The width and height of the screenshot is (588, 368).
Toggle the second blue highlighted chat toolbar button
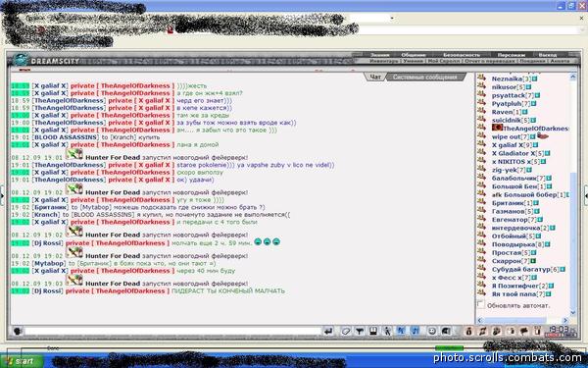[x=415, y=332]
